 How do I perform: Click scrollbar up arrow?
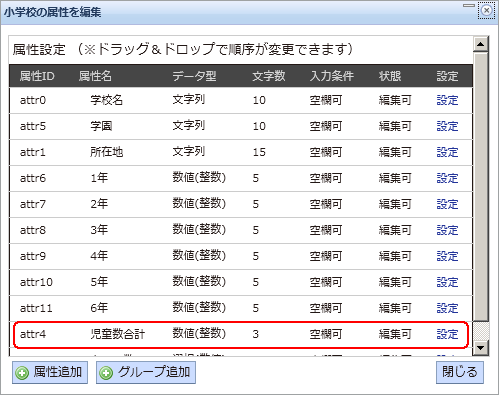(x=480, y=44)
